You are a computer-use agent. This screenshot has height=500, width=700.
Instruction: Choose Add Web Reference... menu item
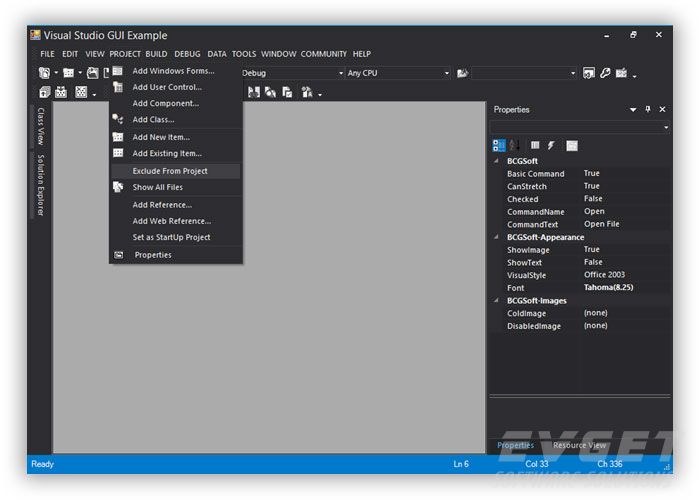[x=176, y=221]
